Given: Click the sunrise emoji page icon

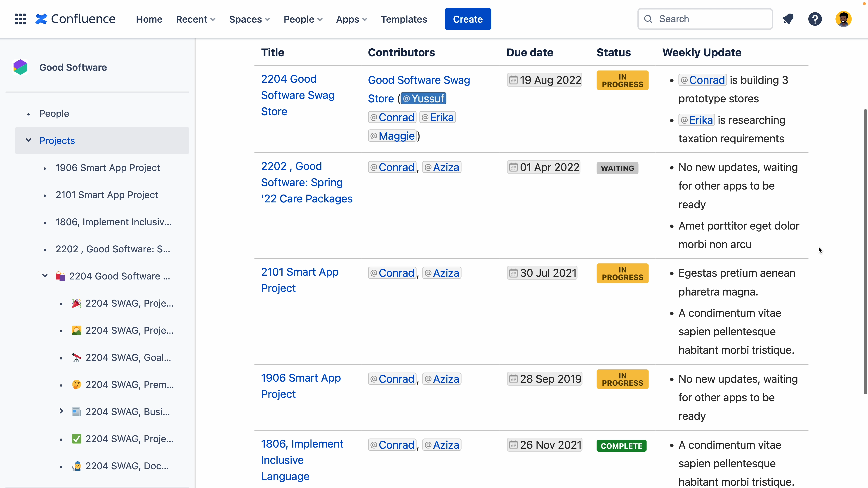Looking at the screenshot, I should [76, 330].
